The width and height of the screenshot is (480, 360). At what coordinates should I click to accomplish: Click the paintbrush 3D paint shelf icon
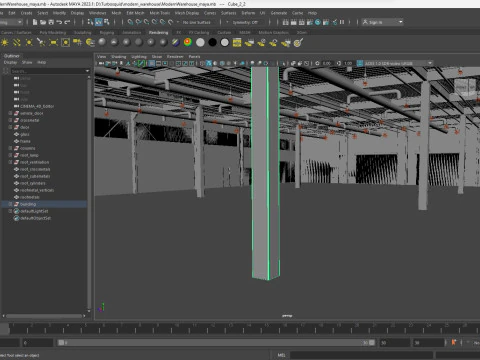(298, 42)
